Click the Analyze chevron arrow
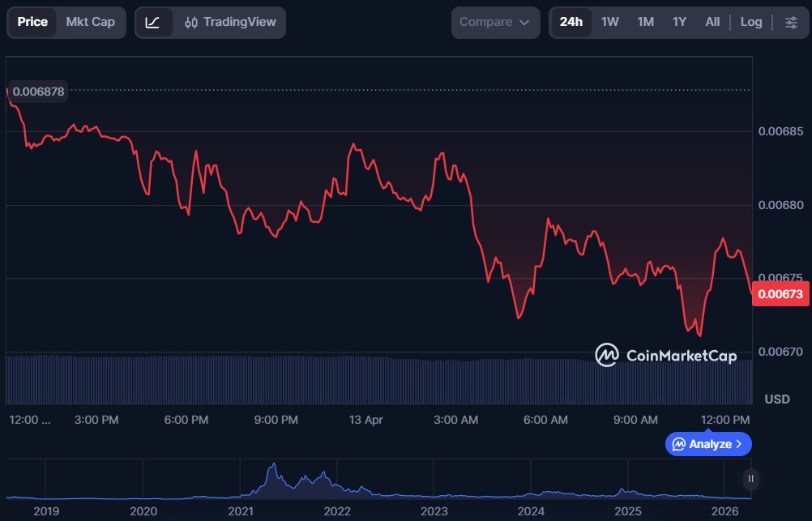812x521 pixels. (x=738, y=444)
